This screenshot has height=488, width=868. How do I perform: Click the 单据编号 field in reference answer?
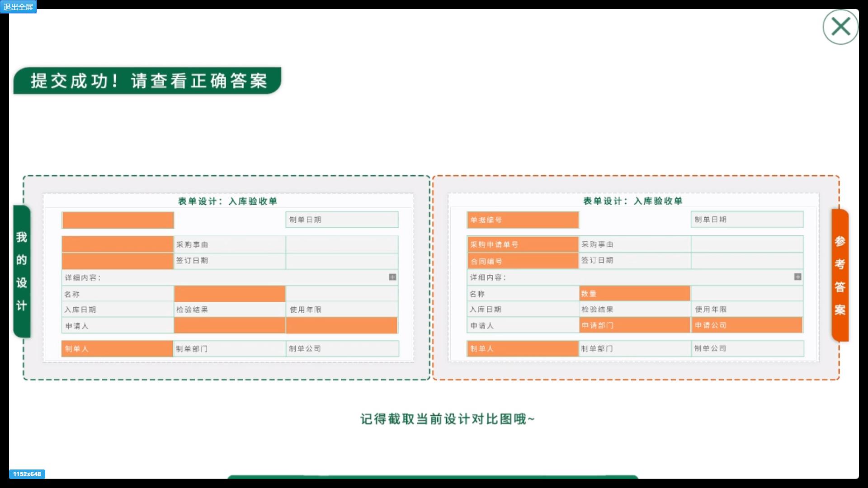click(x=523, y=220)
